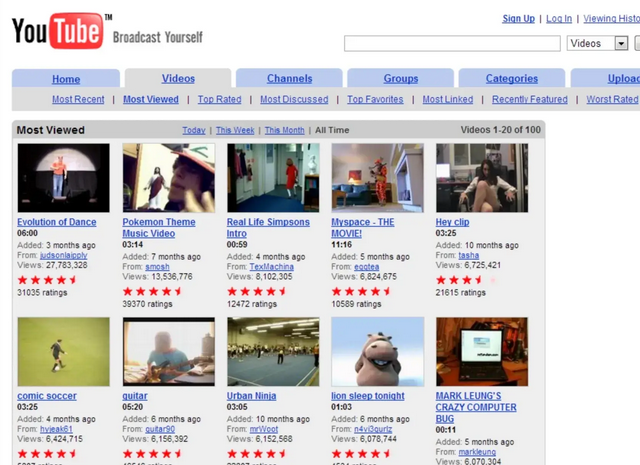The image size is (640, 465).
Task: Click into the search input field
Action: pyautogui.click(x=452, y=43)
